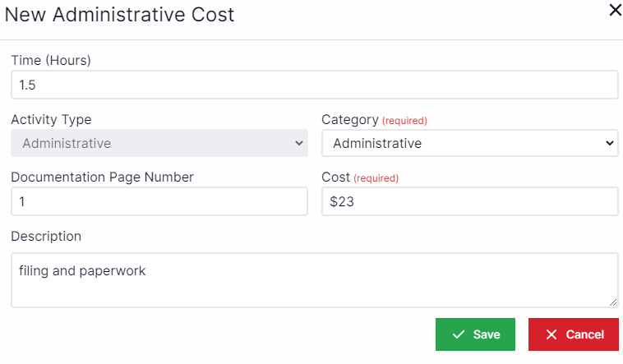Click into the Documentation Page Number field
Screen dimensions: 623x364
click(159, 201)
